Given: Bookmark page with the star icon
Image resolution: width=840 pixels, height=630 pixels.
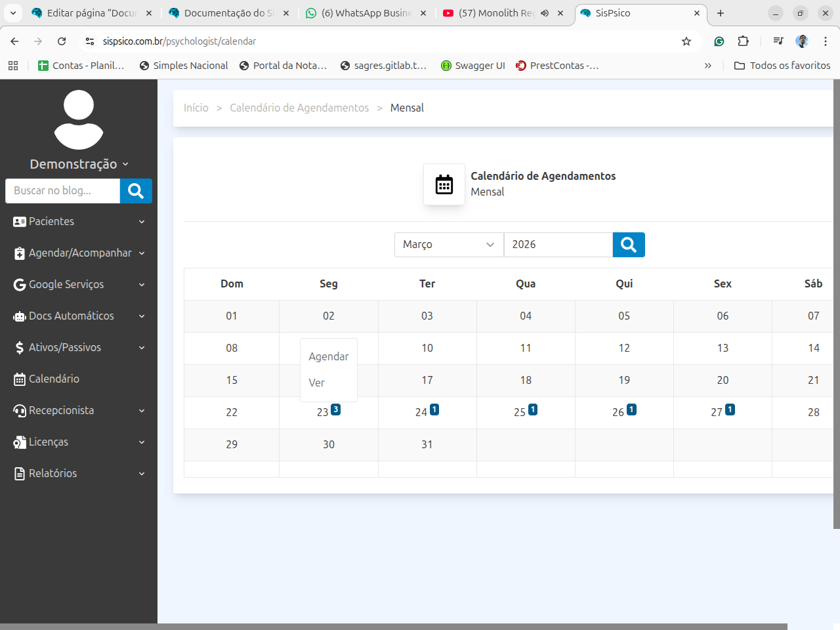Looking at the screenshot, I should [686, 41].
